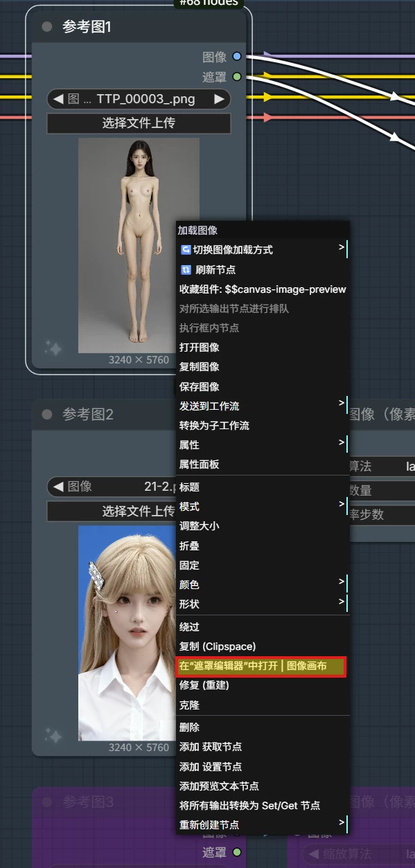
Task: Click 3240 × 5760 size label in 参考图2
Action: pyautogui.click(x=139, y=748)
